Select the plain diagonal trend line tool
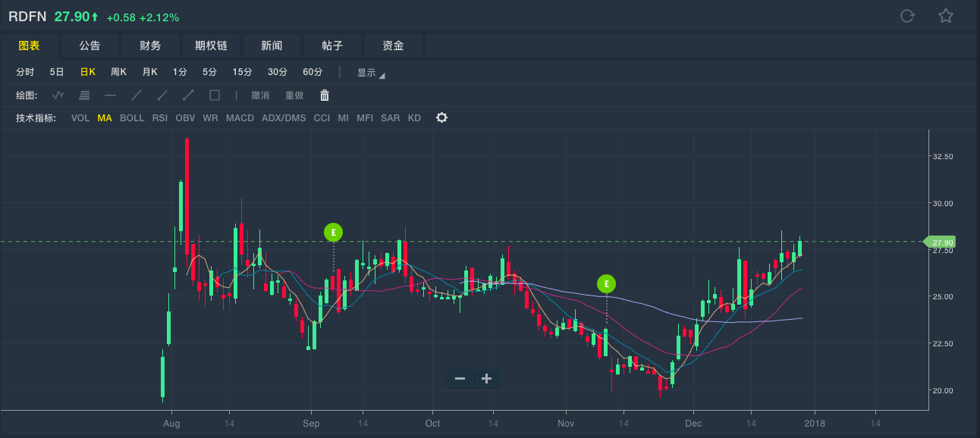 tap(137, 95)
